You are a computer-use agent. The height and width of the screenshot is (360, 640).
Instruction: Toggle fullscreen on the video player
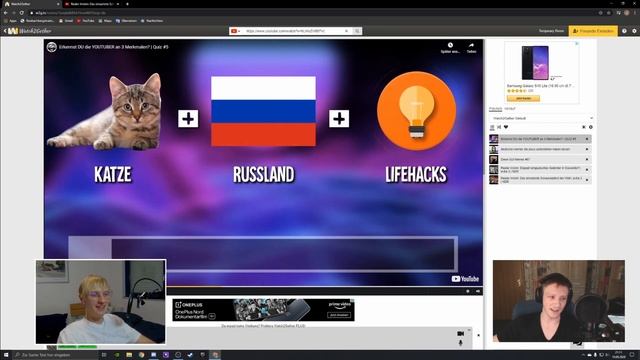click(478, 291)
